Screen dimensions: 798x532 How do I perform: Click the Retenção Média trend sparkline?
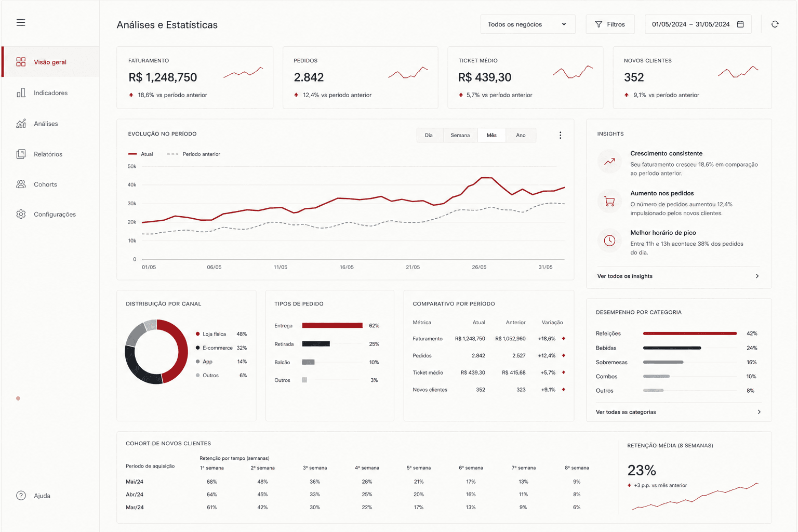click(x=695, y=497)
